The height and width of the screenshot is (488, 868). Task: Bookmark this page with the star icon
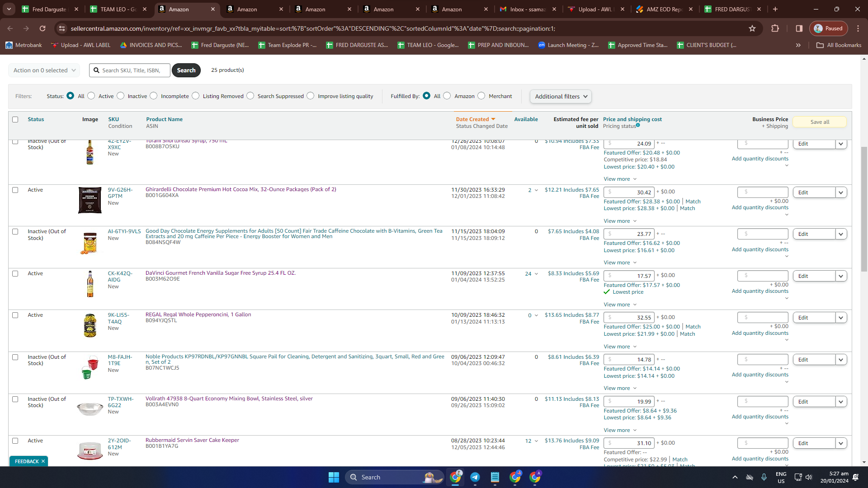(x=752, y=28)
